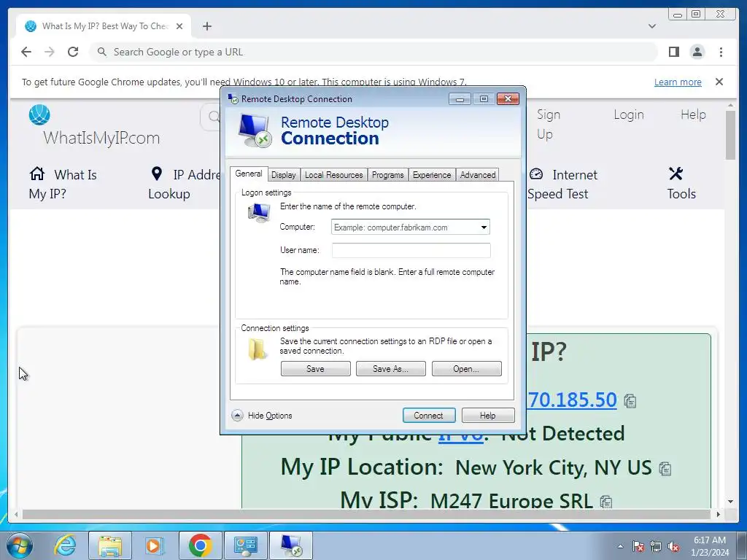Open Action Center flag tray icon

tap(638, 546)
